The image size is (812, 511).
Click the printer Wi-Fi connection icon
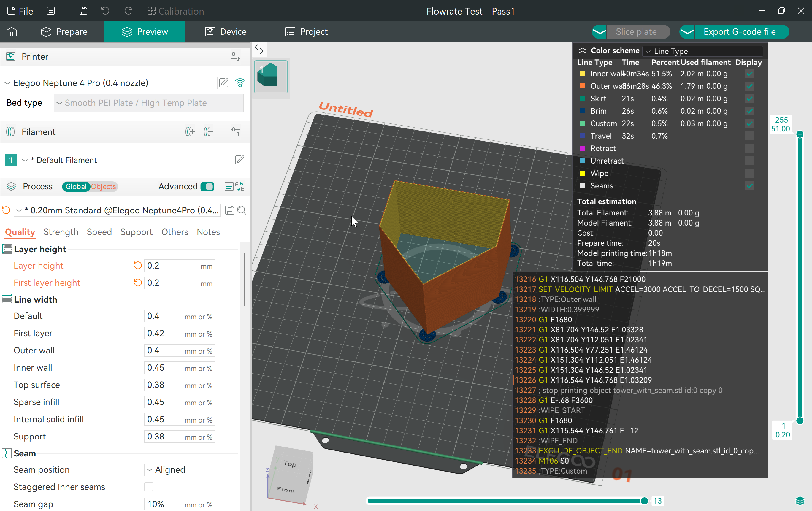click(x=240, y=83)
